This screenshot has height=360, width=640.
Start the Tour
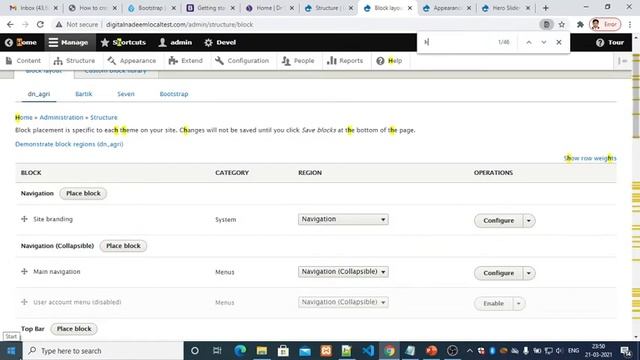(x=610, y=42)
